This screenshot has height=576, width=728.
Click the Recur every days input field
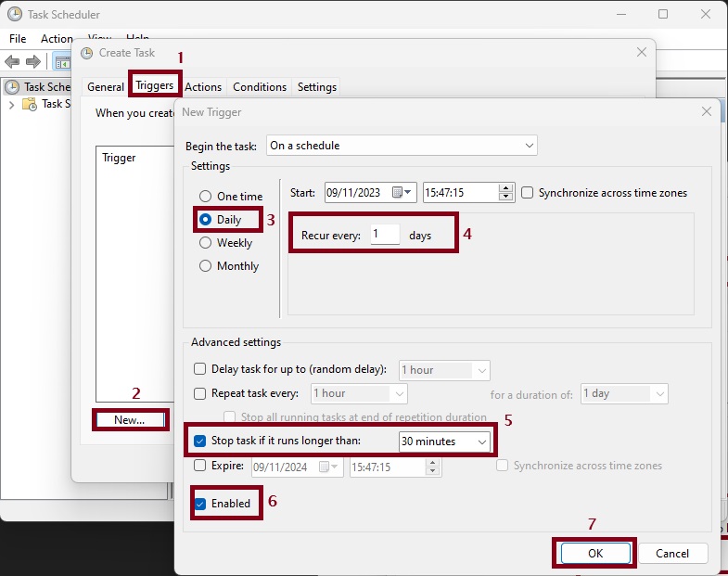(385, 234)
